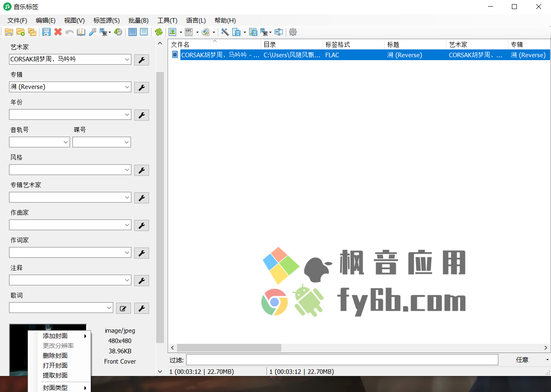
Task: Refresh list with green arrows icon
Action: (x=159, y=32)
